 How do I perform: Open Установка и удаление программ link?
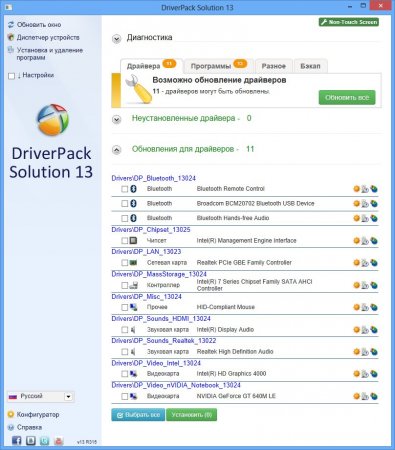(x=50, y=54)
